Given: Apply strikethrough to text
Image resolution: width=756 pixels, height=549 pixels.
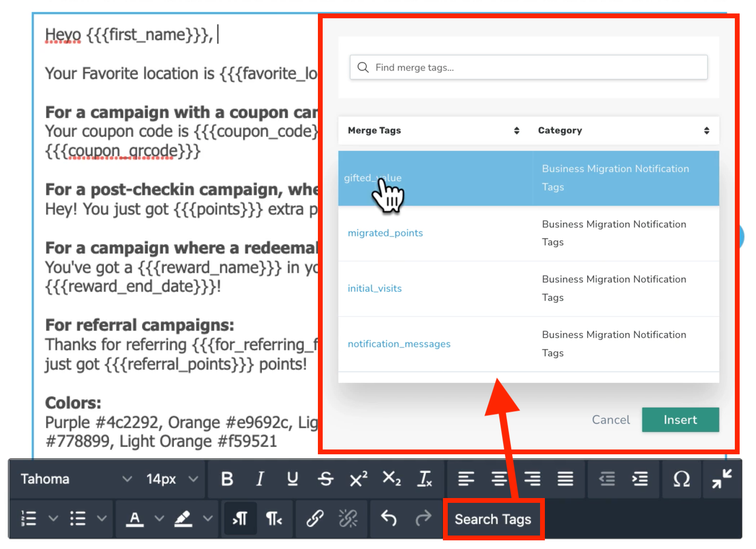Looking at the screenshot, I should click(x=326, y=479).
